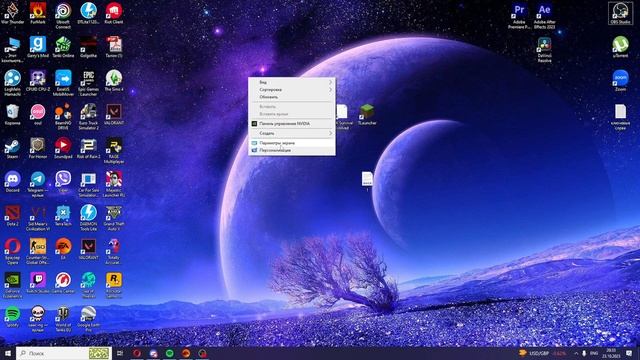Select the DAEMON Tools Lite icon
The width and height of the screenshot is (640, 360).
(88, 218)
